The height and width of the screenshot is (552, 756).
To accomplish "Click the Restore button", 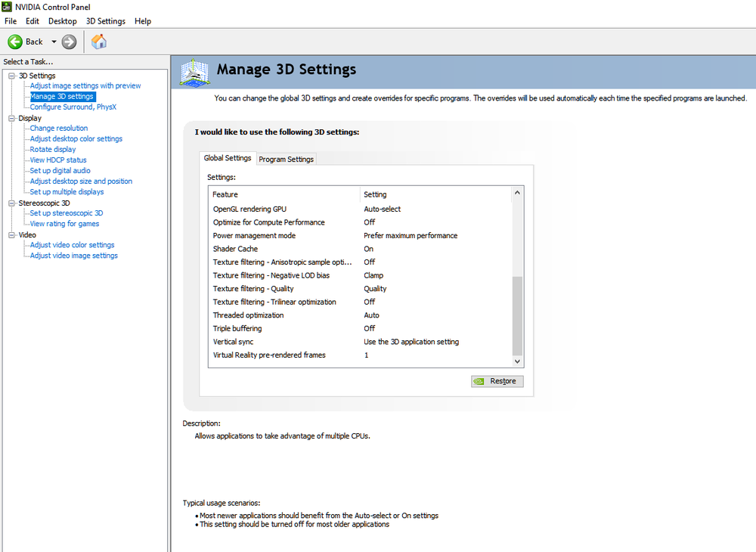I will pos(497,381).
